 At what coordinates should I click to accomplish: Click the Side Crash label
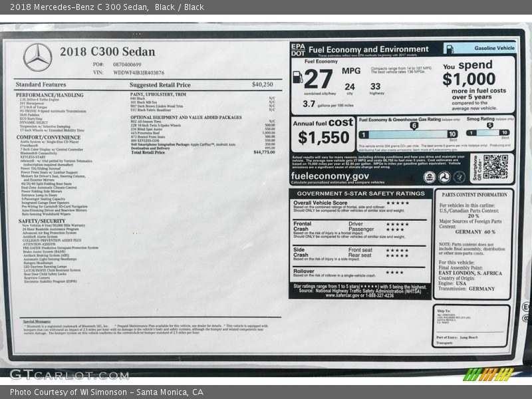click(x=301, y=252)
